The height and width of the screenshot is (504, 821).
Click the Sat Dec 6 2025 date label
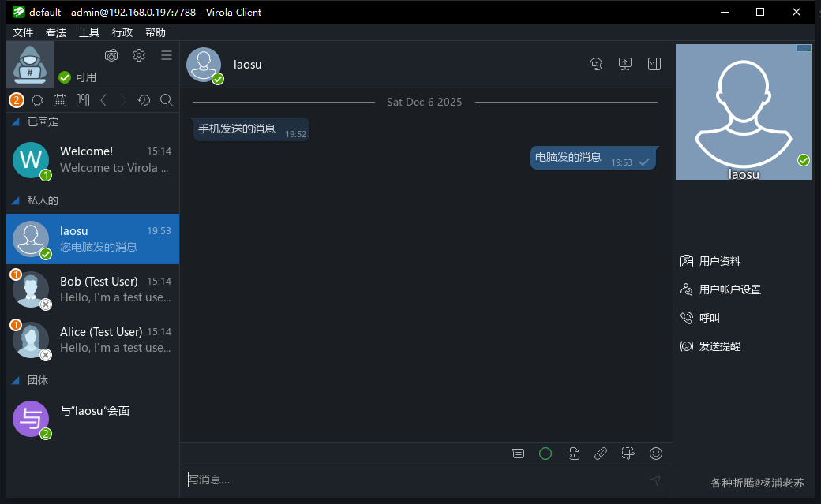click(424, 102)
